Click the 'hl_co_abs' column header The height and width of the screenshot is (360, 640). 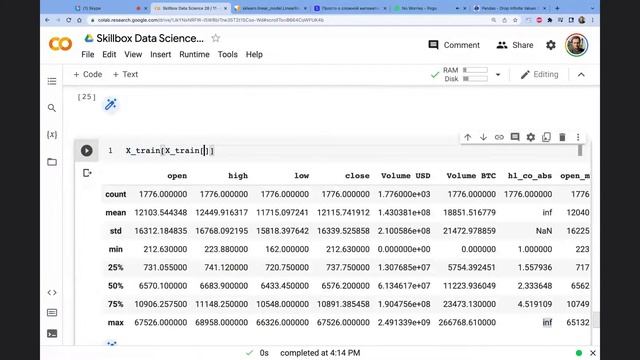click(x=530, y=176)
